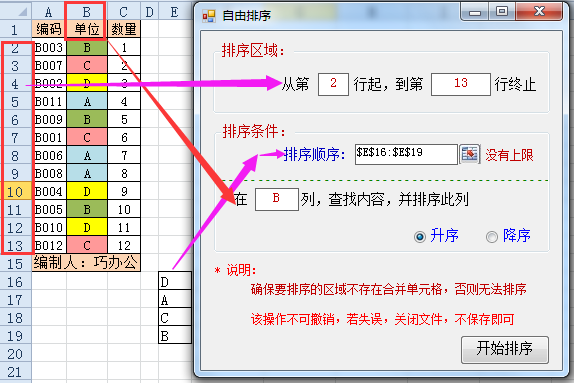
Task: Click the 自由排序 dialog title icon
Action: [x=209, y=16]
